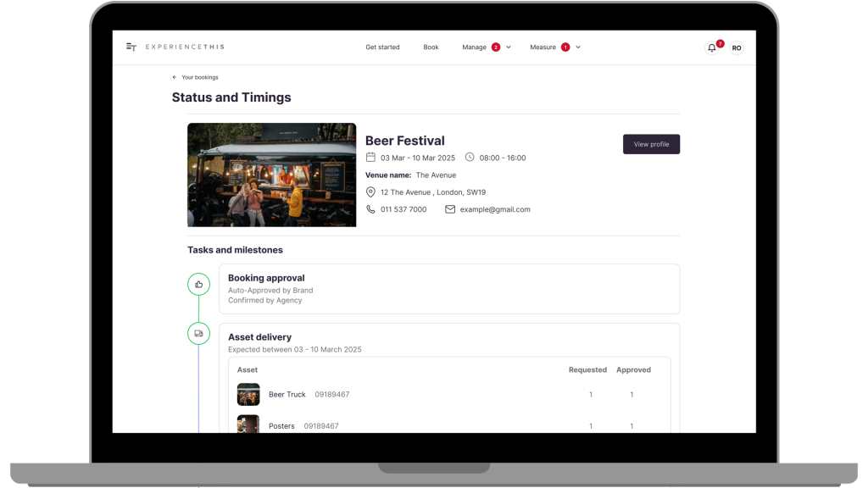The image size is (868, 488).
Task: Expand the Manage dropdown chevron
Action: click(509, 47)
